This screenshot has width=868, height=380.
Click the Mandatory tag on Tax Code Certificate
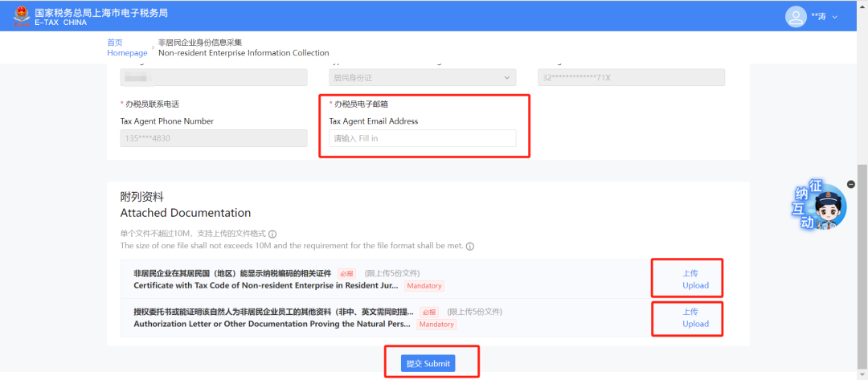tap(424, 286)
